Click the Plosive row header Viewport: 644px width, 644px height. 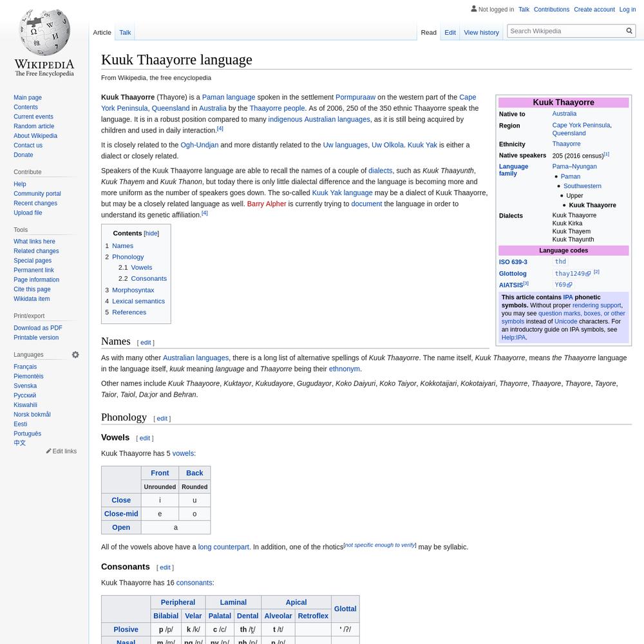126,630
